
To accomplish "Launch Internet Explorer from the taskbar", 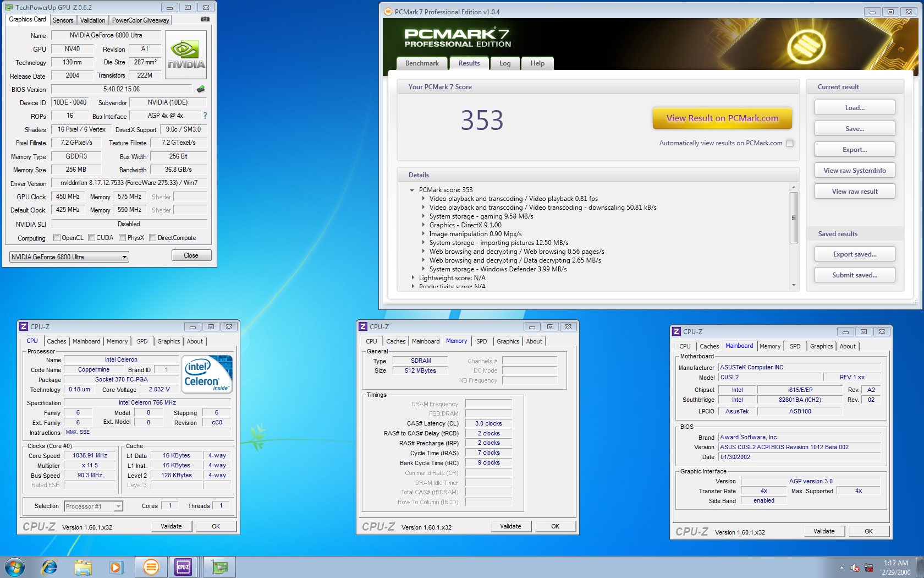I will pos(50,566).
